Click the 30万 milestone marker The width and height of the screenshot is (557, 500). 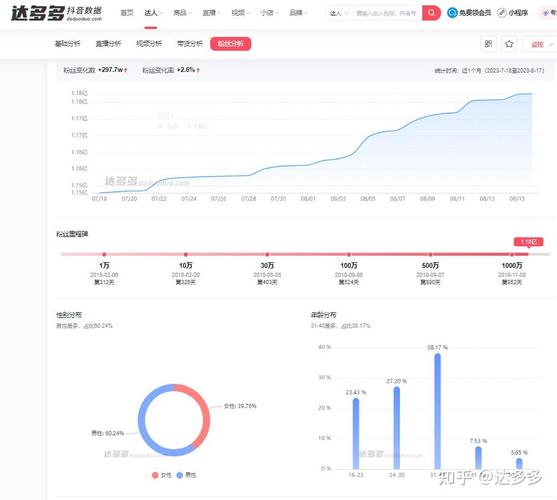point(267,255)
